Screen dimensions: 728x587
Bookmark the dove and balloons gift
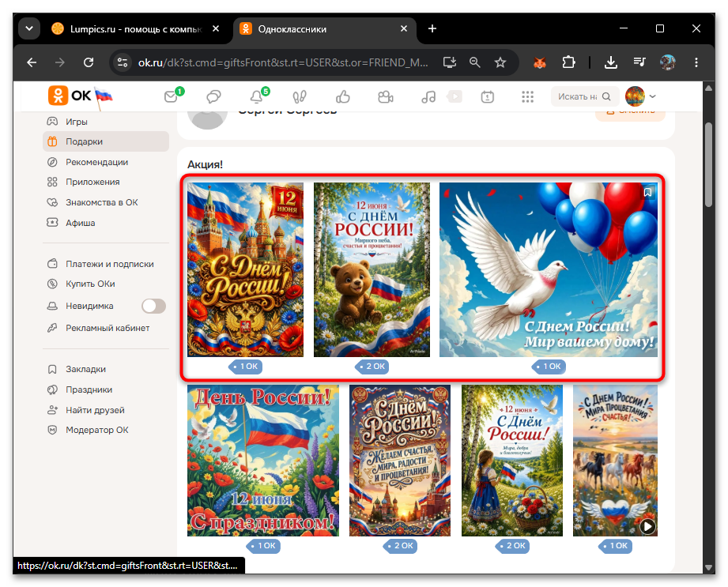tap(647, 192)
